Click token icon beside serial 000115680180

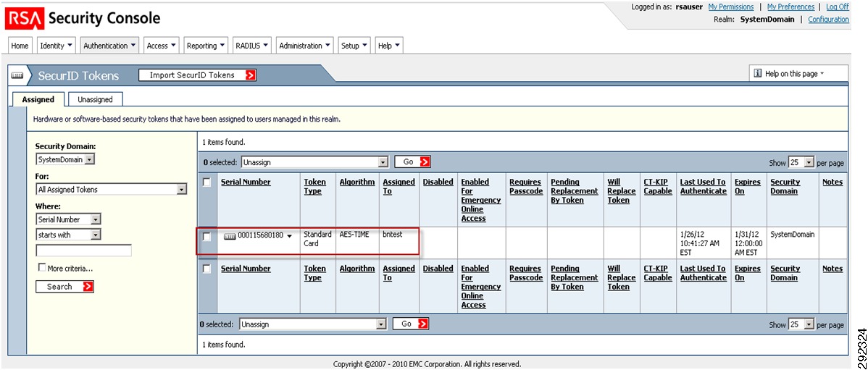point(230,236)
